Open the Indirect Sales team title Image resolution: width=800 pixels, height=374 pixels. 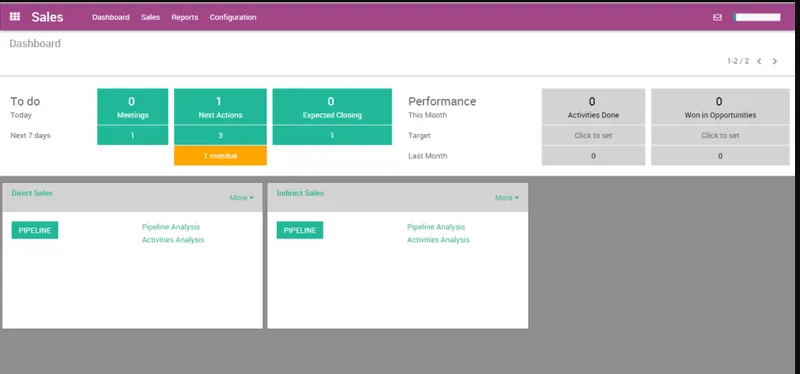(300, 193)
